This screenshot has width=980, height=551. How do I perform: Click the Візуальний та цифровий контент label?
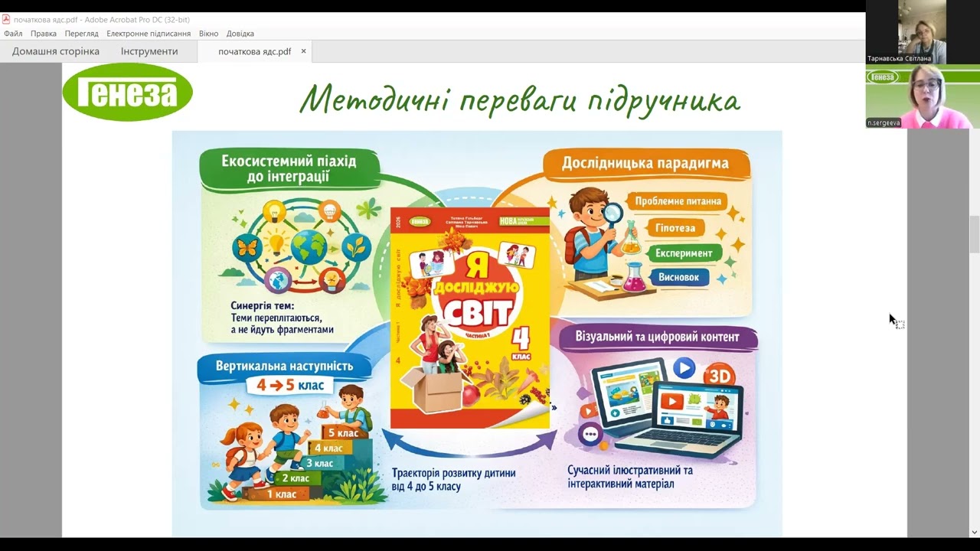coord(657,337)
